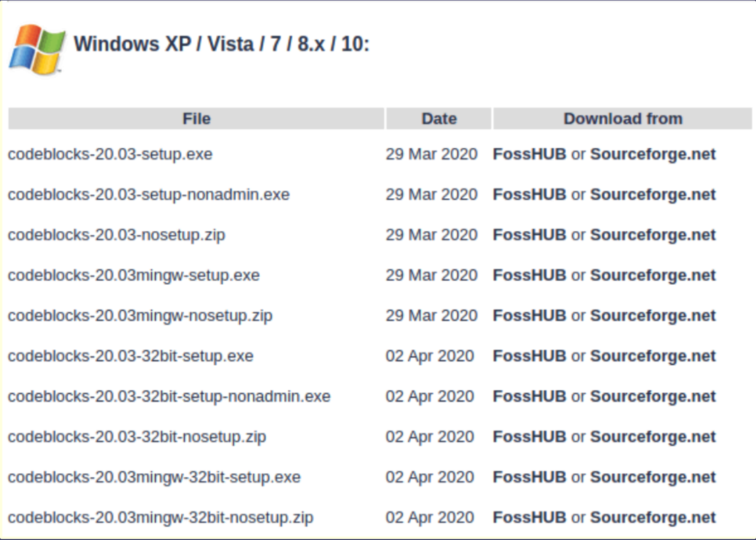The image size is (756, 540).
Task: Click FossHUB link for codeblocks-20.03-setup.exe
Action: click(x=529, y=154)
